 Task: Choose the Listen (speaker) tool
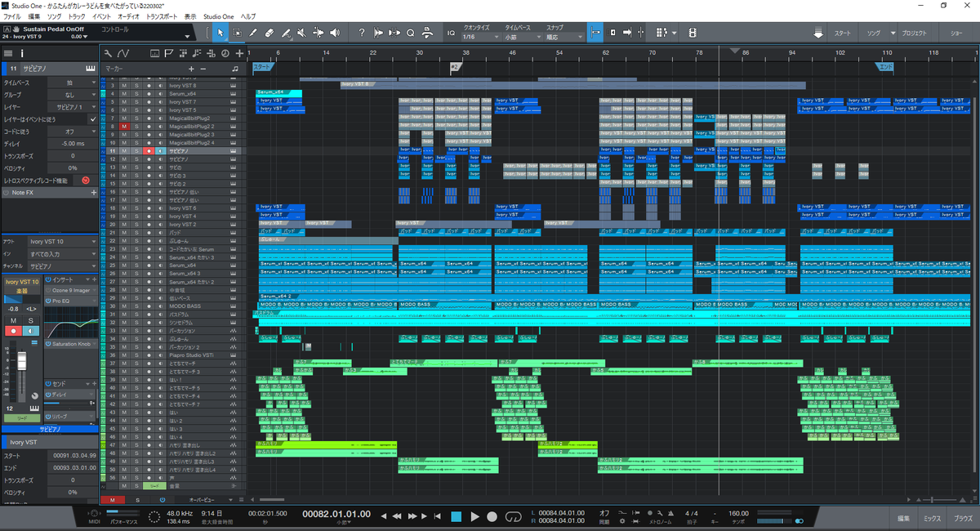pyautogui.click(x=335, y=33)
